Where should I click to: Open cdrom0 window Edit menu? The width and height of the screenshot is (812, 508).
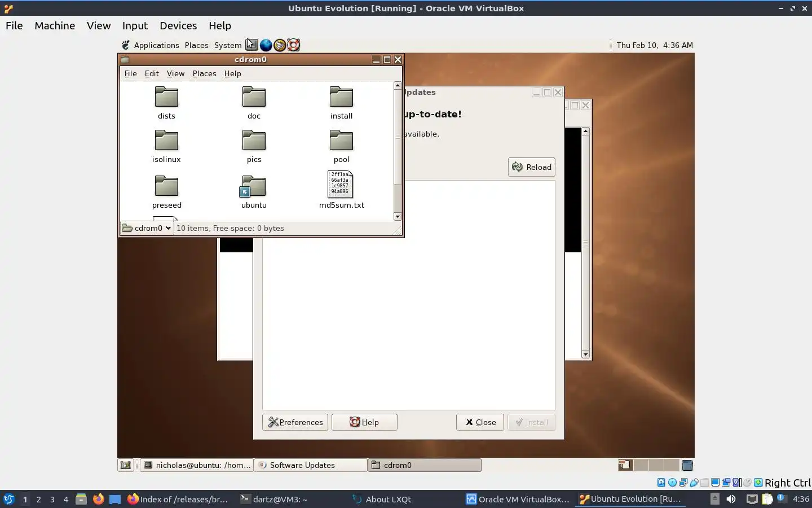click(152, 73)
